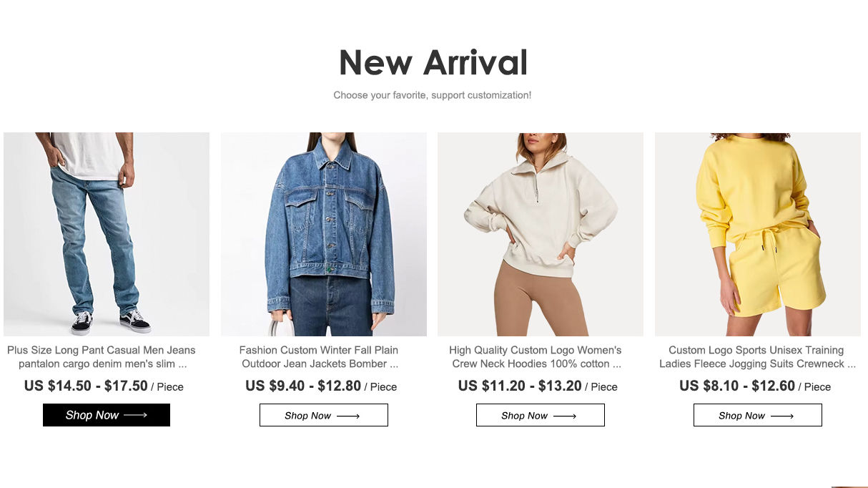Click the New Arrival heading
868x488 pixels.
point(433,62)
